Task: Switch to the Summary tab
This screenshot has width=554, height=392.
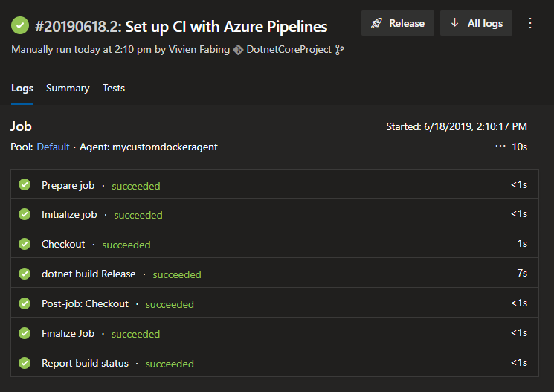Action: pos(68,88)
